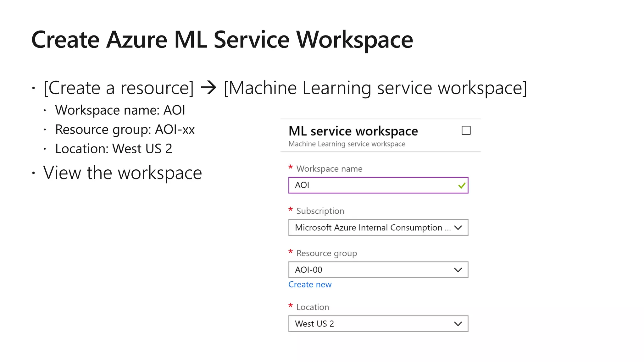
Task: Click the red asterisk beside the Location field label
Action: point(291,306)
